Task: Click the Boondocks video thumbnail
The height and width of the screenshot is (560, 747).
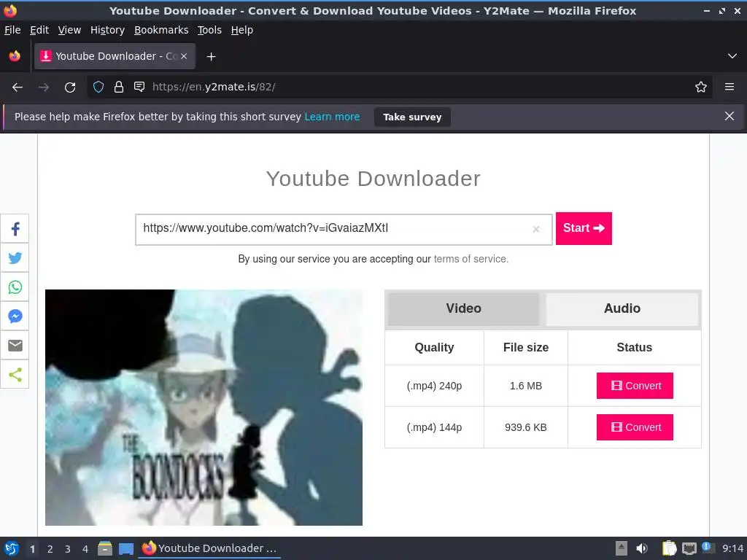Action: click(x=204, y=408)
